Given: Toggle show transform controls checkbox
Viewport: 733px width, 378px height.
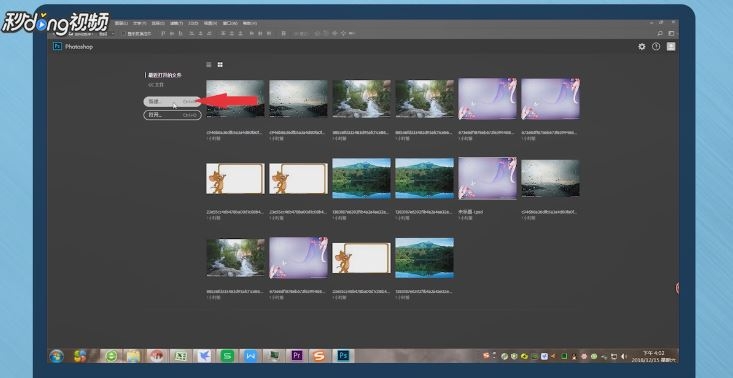Looking at the screenshot, I should [x=124, y=34].
